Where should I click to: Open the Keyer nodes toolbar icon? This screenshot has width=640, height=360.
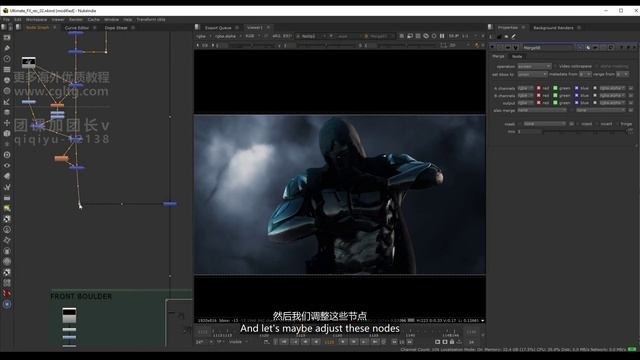7,102
